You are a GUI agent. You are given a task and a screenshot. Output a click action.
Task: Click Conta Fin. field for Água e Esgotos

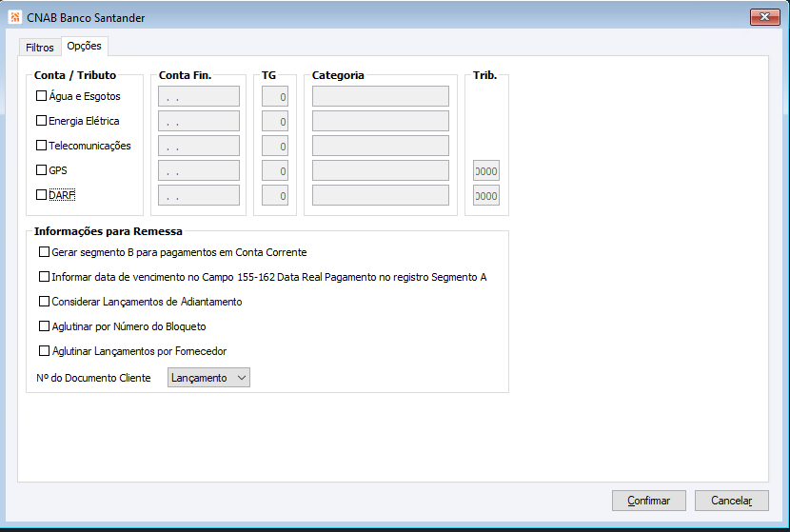click(x=199, y=96)
